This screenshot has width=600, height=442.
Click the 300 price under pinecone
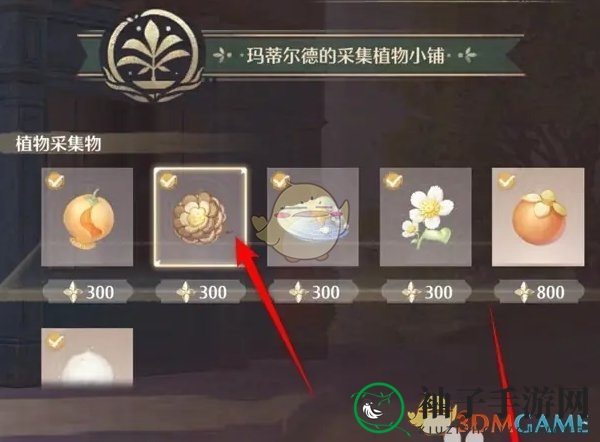coord(201,292)
